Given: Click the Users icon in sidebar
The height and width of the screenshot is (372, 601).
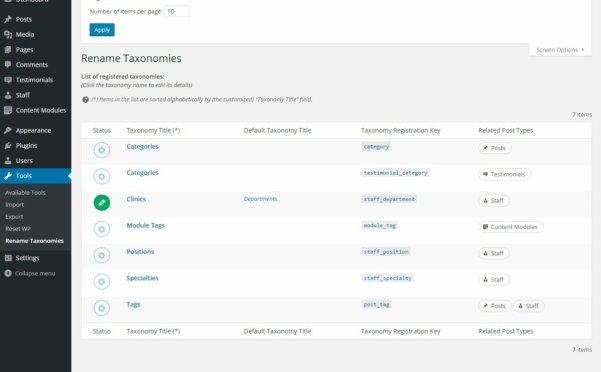Looking at the screenshot, I should click(8, 161).
